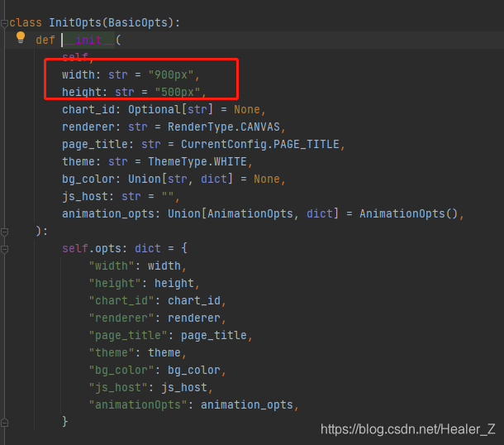504x445 pixels.
Task: Click self.opts assignment
Action: 92,248
